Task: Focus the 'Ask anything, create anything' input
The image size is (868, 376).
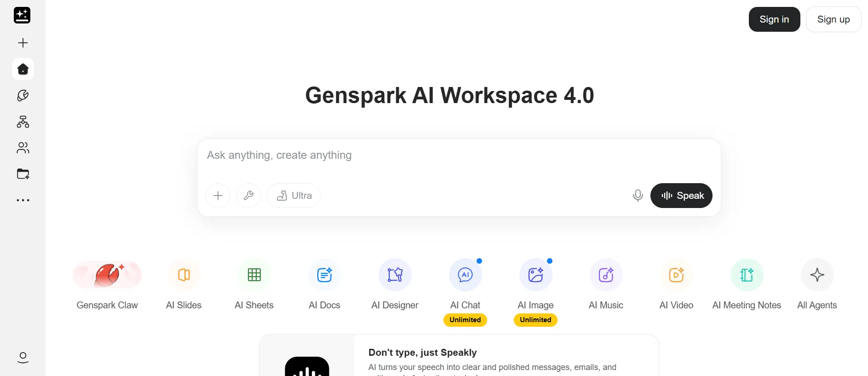Action: (x=459, y=156)
